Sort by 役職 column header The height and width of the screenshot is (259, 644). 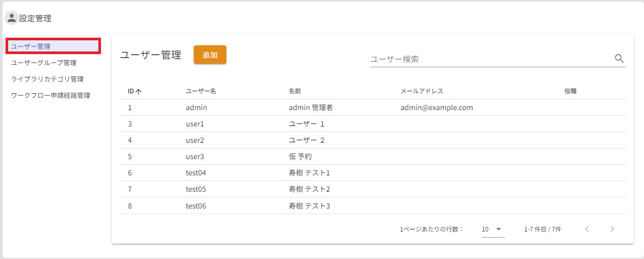(x=570, y=91)
